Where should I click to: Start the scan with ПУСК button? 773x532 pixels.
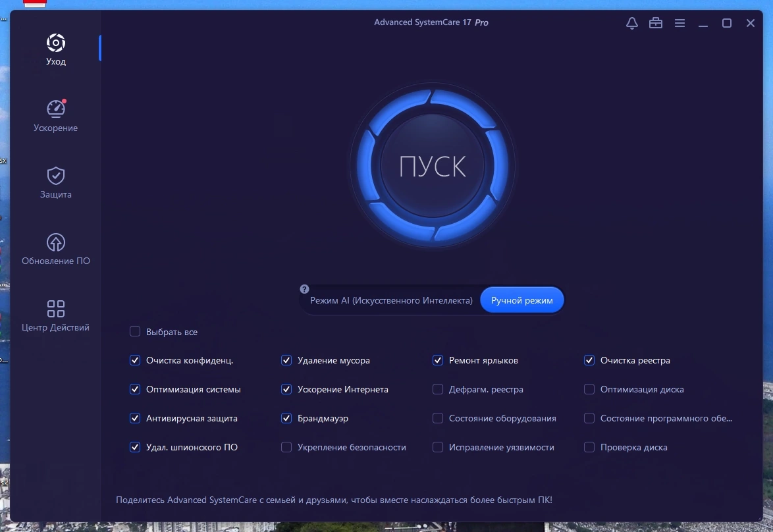(433, 166)
